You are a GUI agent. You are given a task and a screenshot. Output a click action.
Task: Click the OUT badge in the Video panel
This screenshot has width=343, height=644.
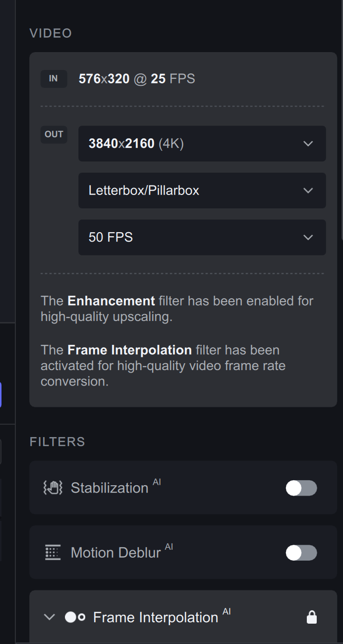pyautogui.click(x=54, y=134)
